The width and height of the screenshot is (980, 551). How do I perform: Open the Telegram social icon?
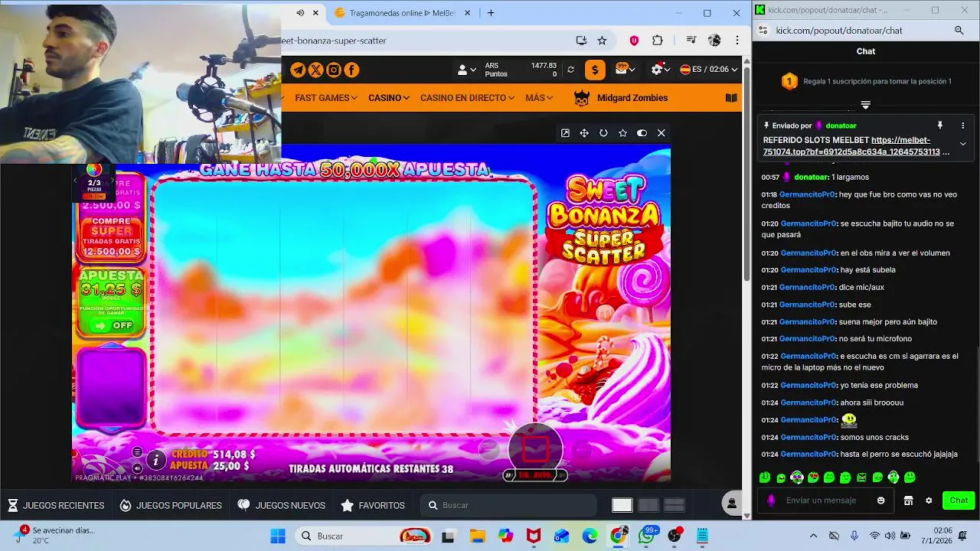[298, 70]
